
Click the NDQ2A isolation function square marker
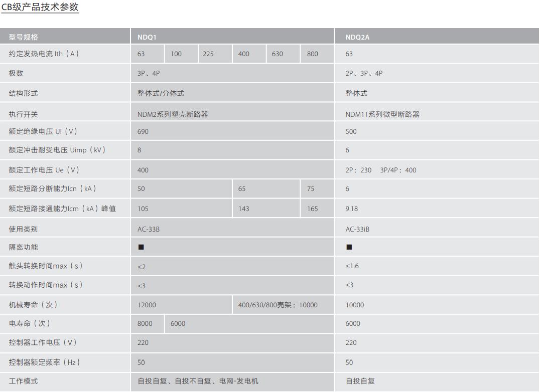(x=349, y=247)
